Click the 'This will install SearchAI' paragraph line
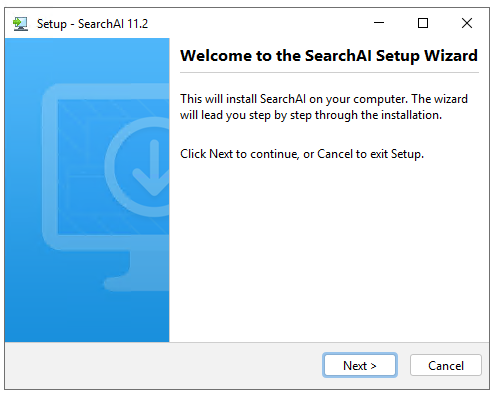 (324, 99)
